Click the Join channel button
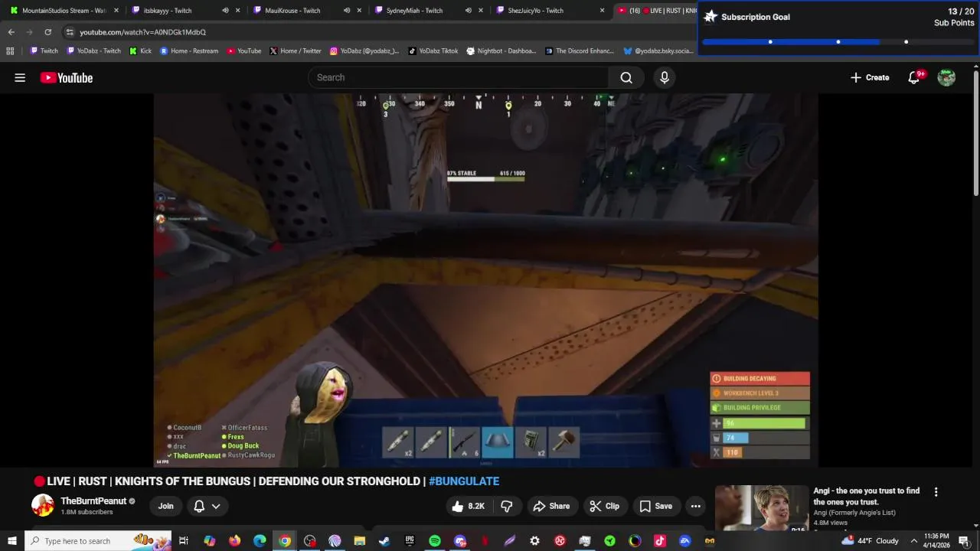Viewport: 980px width, 551px height. point(165,506)
